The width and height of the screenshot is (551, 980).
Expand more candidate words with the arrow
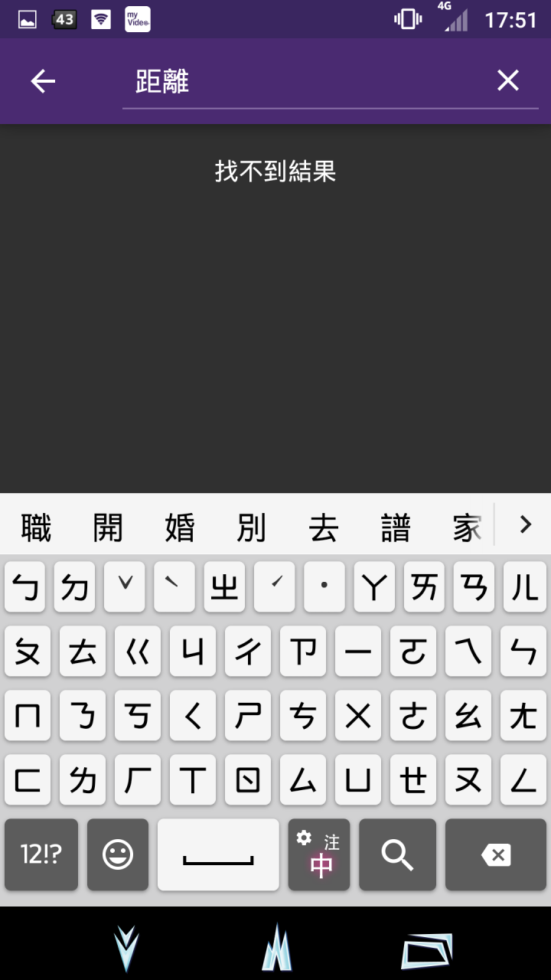click(525, 524)
